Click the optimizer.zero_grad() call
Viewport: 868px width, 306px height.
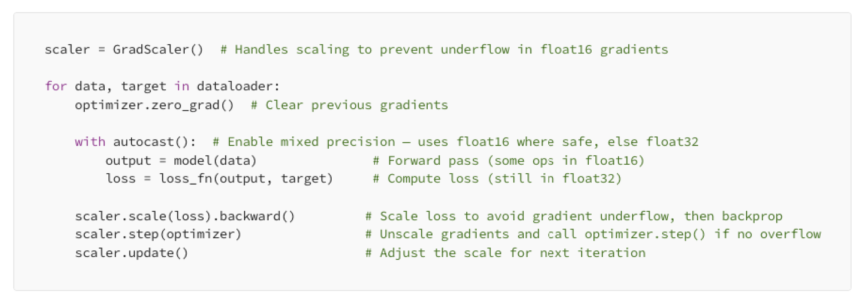click(154, 105)
